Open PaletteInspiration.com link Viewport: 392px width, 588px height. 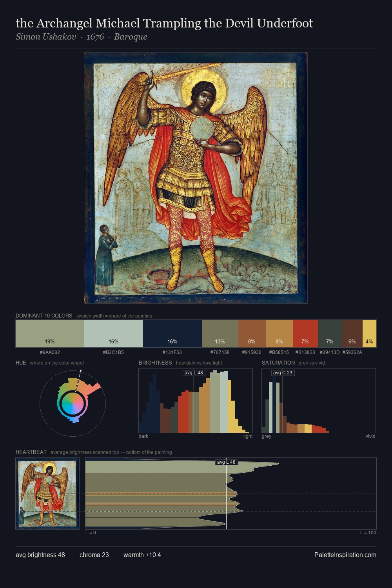345,555
